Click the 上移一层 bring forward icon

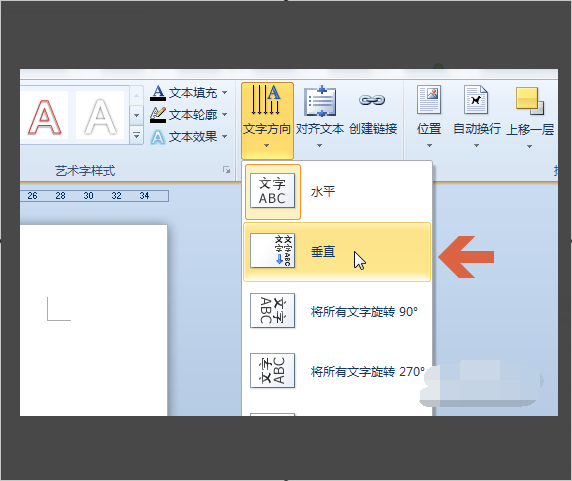point(530,101)
